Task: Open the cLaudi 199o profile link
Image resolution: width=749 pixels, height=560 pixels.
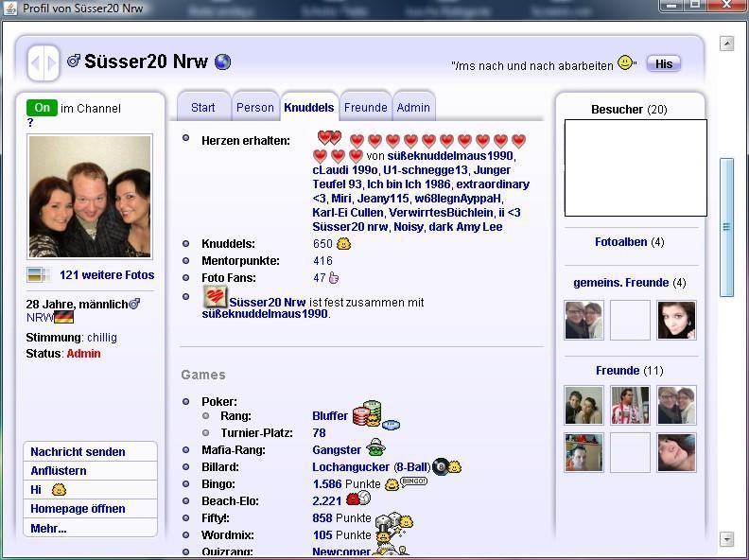Action: 345,170
